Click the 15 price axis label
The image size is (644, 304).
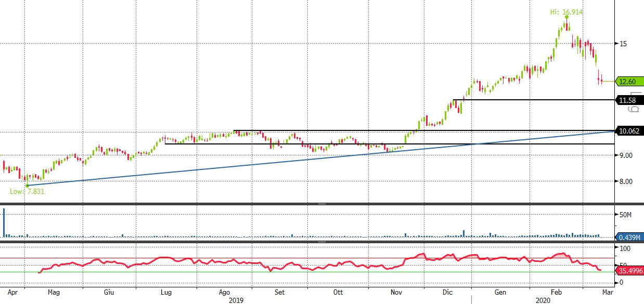coord(623,44)
